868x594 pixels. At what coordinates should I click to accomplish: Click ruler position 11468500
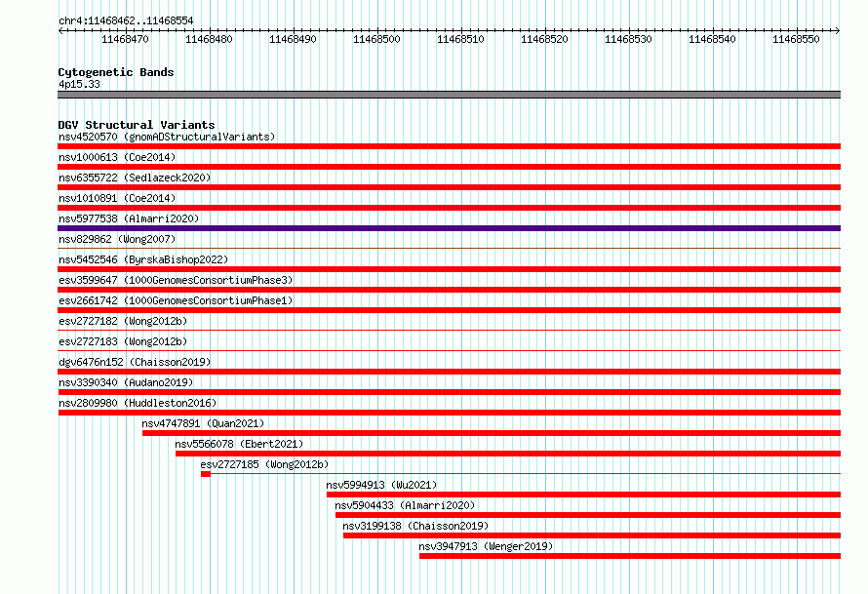click(x=376, y=39)
